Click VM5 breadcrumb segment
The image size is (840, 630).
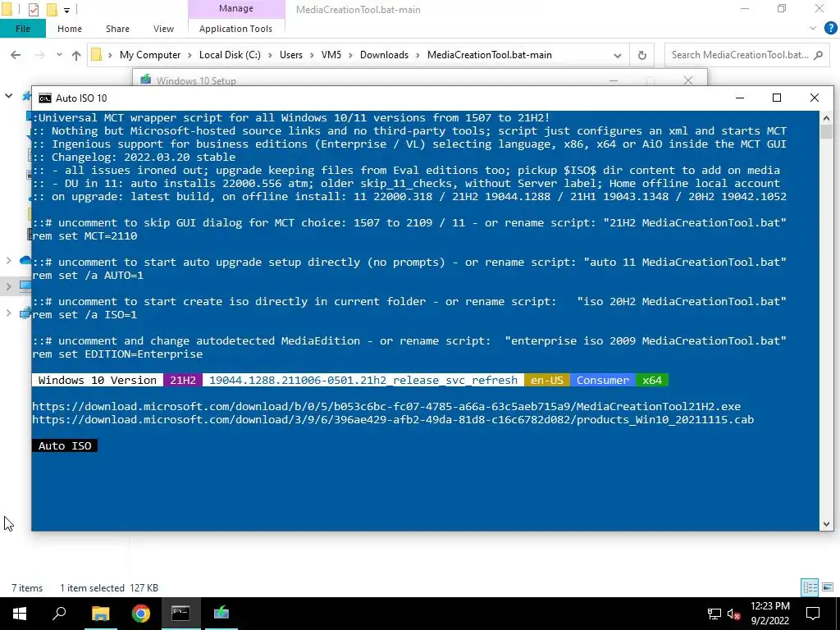tap(331, 55)
